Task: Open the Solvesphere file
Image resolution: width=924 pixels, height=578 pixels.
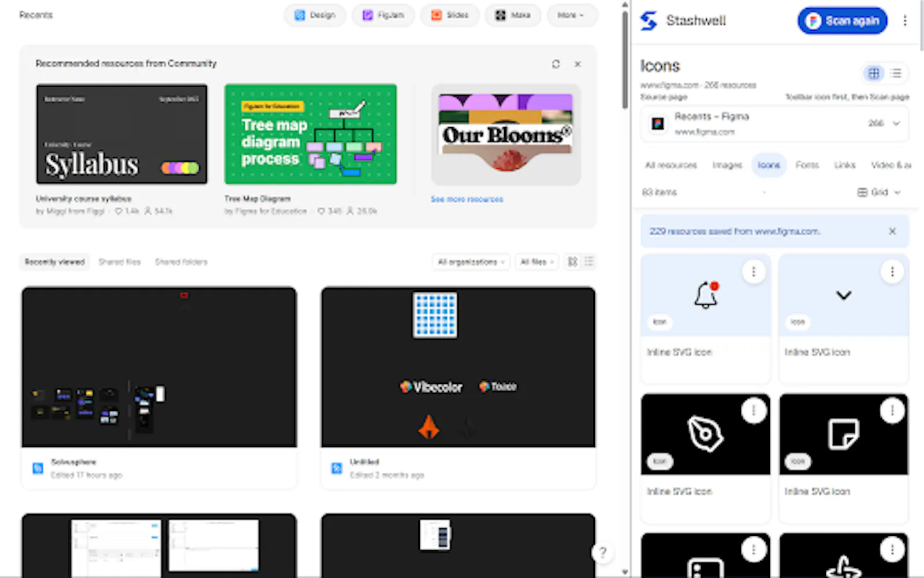Action: click(159, 388)
